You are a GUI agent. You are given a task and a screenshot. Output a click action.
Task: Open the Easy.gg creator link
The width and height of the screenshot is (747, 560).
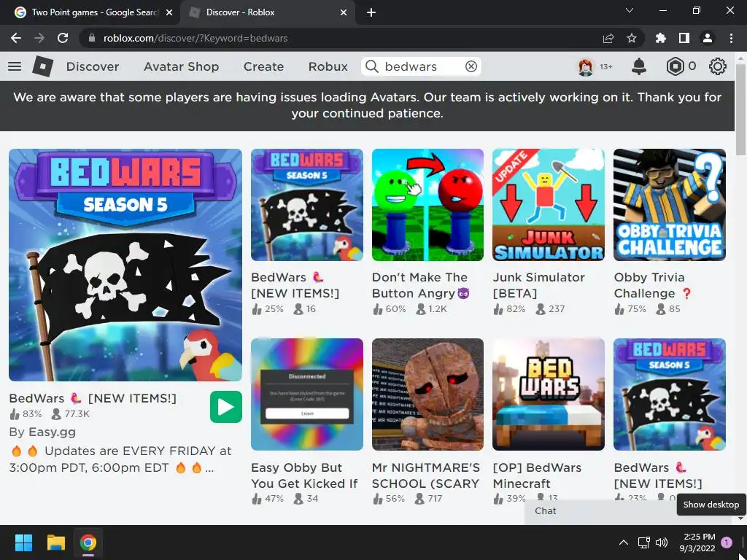[52, 432]
